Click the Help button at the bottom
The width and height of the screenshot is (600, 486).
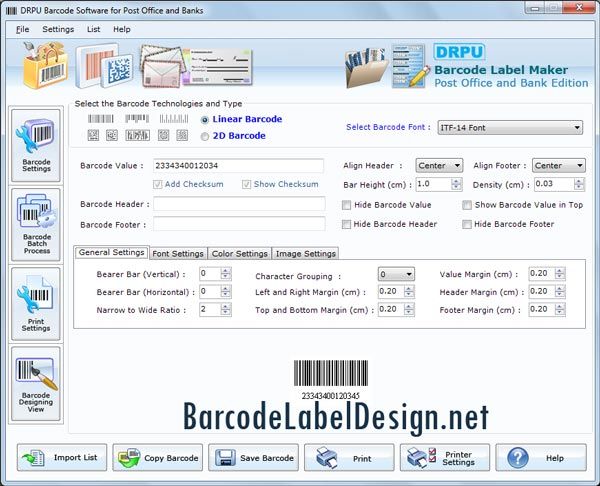tap(540, 458)
